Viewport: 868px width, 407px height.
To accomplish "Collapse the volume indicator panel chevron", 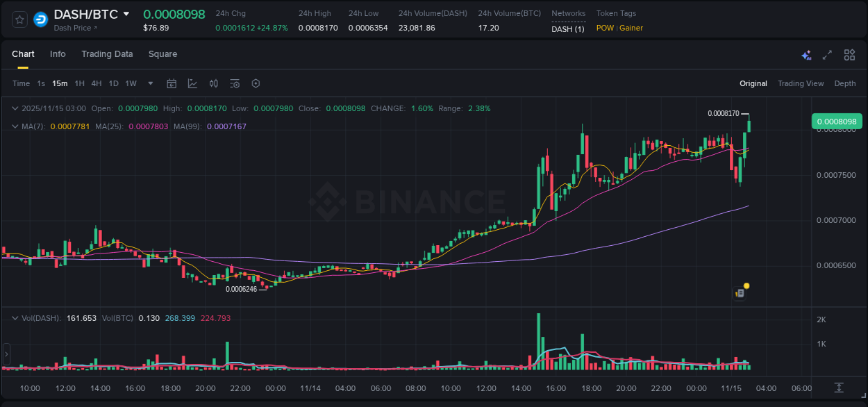I will tap(15, 317).
